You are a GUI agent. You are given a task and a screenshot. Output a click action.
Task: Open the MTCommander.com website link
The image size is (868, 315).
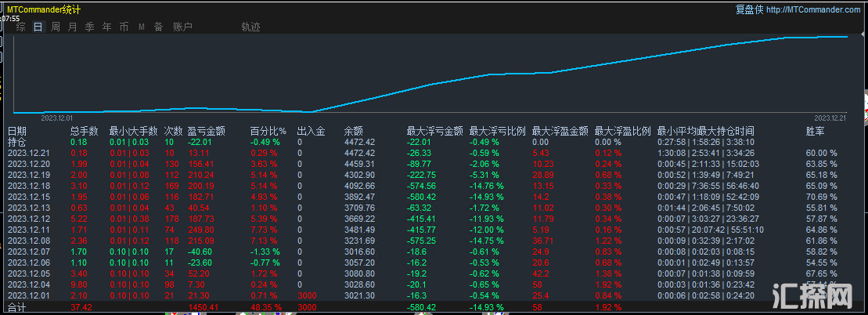813,9
